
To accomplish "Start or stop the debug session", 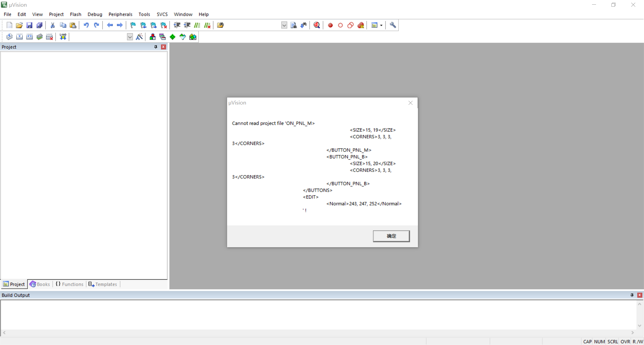I will click(317, 25).
